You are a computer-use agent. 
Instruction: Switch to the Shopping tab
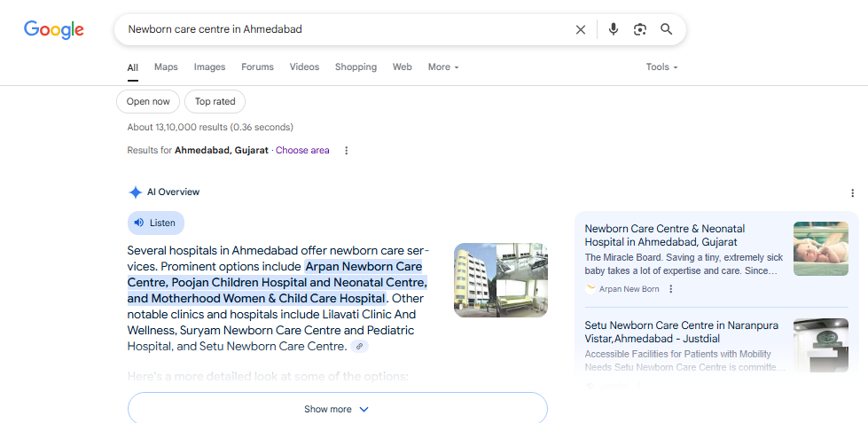coord(356,67)
